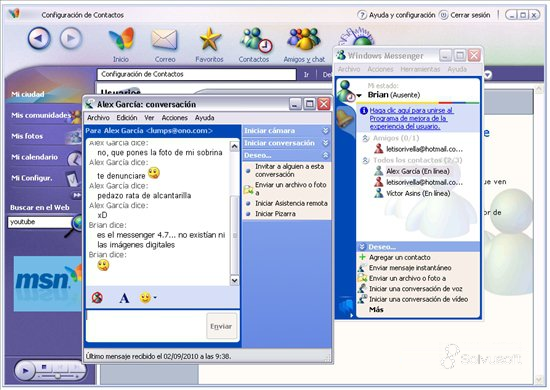The image size is (550, 390).
Task: Click the user experience program link
Action: tap(411, 118)
